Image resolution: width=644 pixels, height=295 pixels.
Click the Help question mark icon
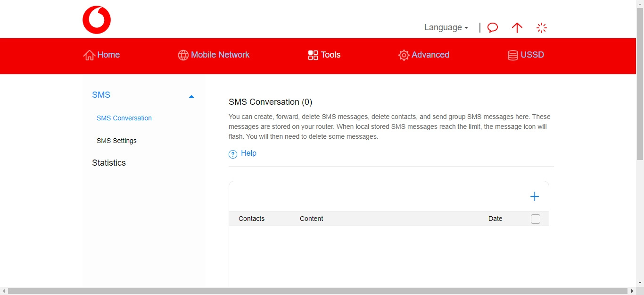[233, 154]
